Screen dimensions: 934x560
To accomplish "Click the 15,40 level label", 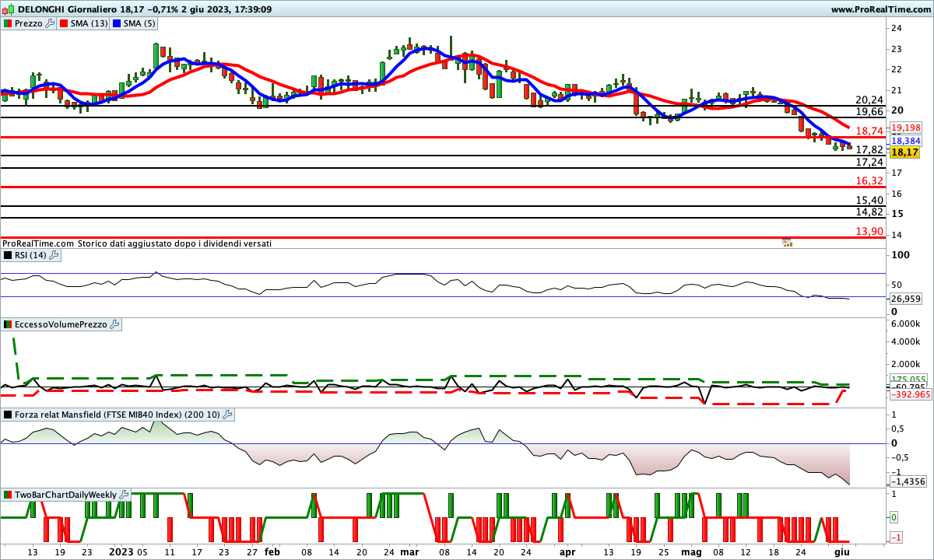I will [x=869, y=200].
